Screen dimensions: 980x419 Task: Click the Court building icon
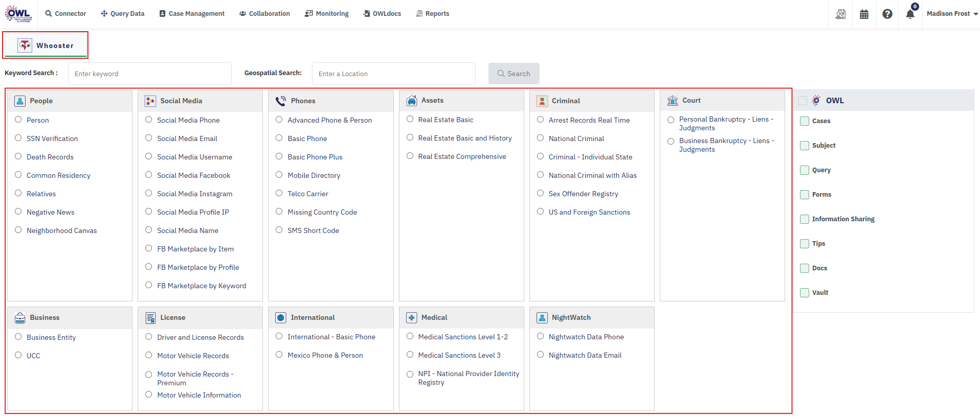click(x=673, y=101)
